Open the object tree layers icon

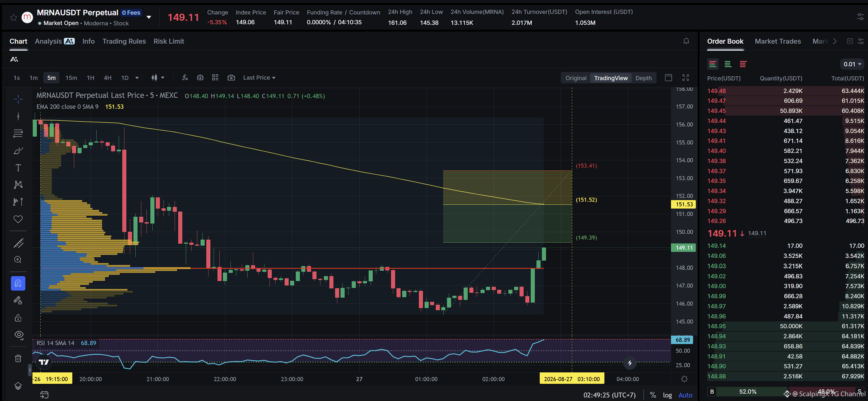tap(18, 386)
